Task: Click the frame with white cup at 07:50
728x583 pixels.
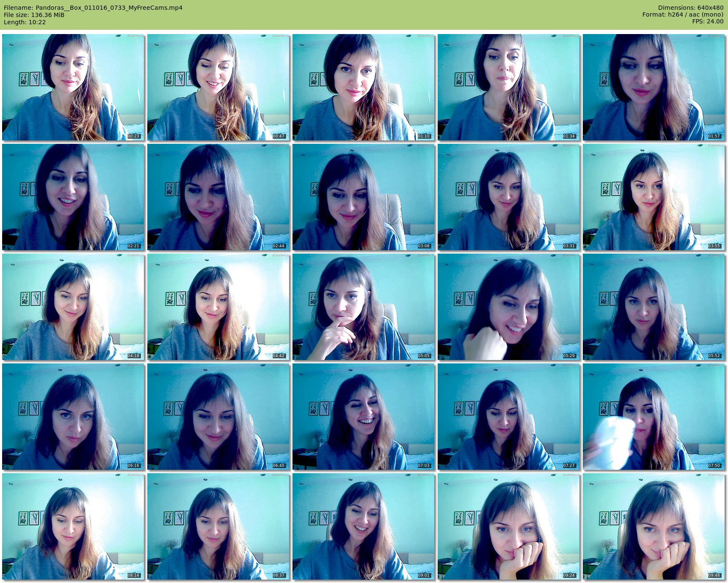Action: (653, 417)
